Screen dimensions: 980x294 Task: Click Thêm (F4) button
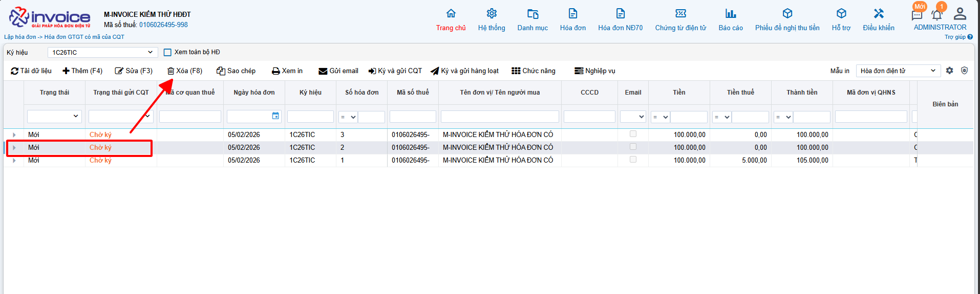coord(82,71)
